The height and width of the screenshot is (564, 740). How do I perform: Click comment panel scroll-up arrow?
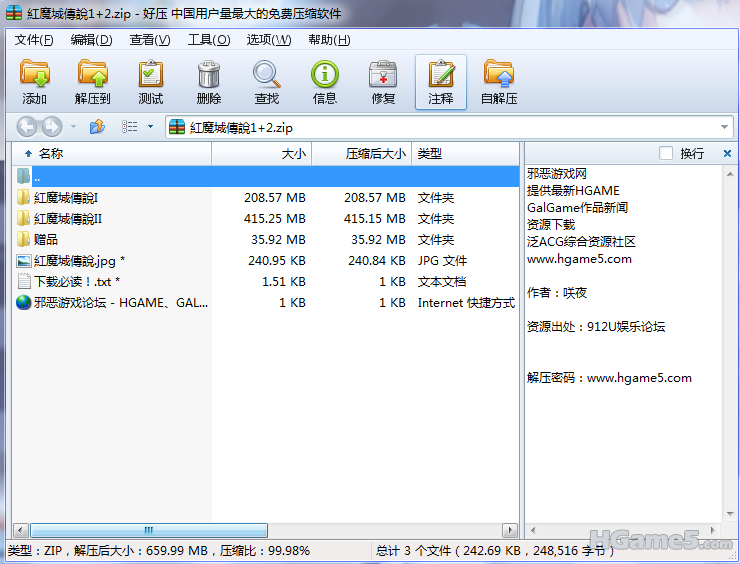pos(730,174)
